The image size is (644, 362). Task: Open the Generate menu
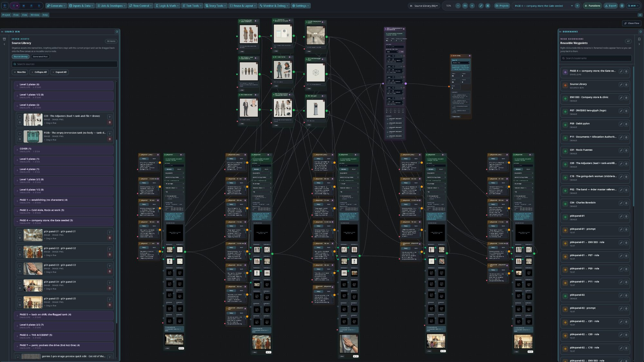click(56, 6)
